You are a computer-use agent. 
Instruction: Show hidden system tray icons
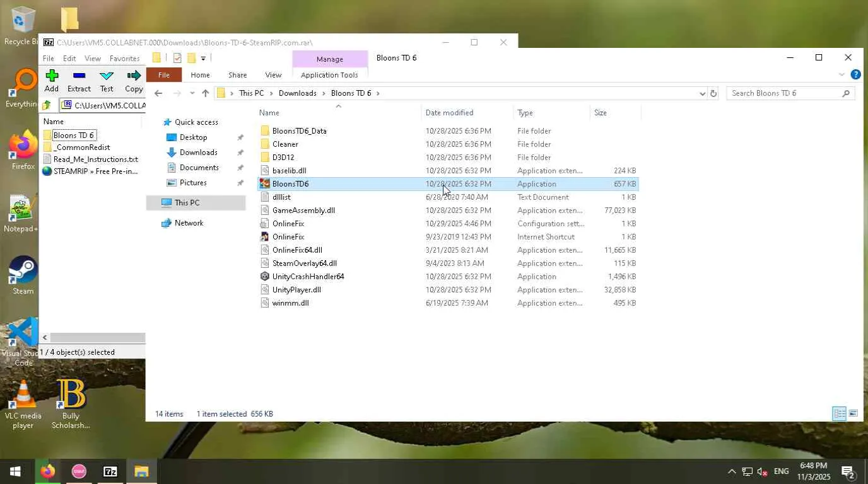click(732, 471)
